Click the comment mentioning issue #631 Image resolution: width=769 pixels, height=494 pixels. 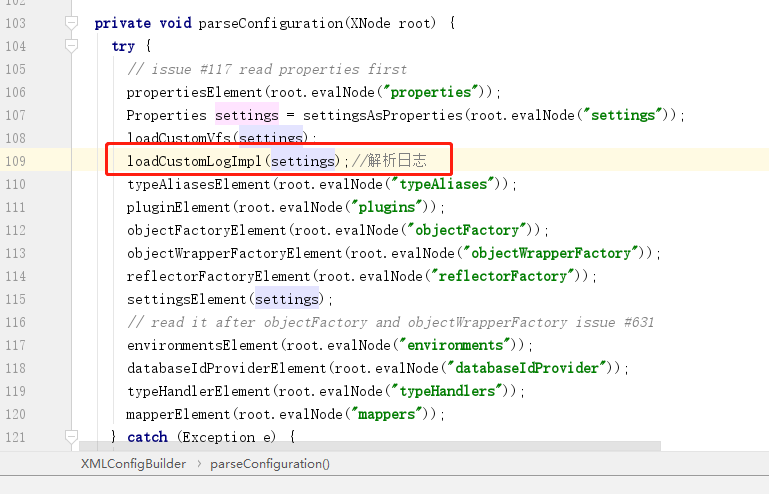[391, 322]
